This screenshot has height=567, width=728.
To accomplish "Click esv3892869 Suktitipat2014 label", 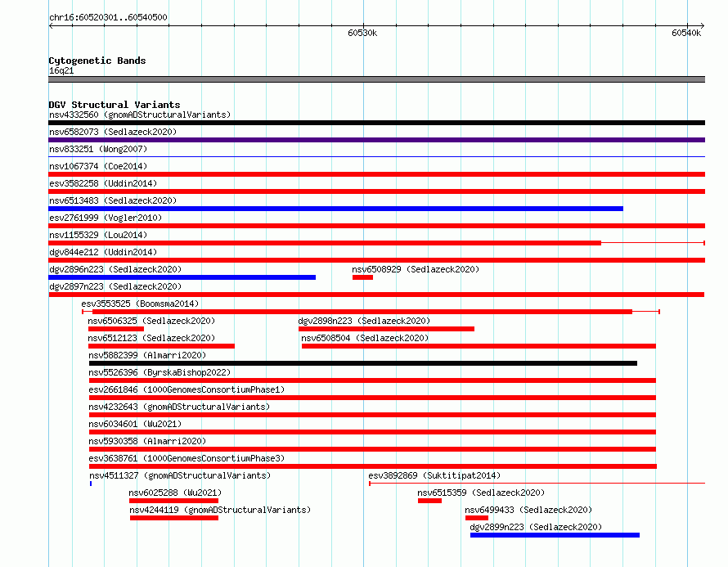I will pyautogui.click(x=434, y=475).
